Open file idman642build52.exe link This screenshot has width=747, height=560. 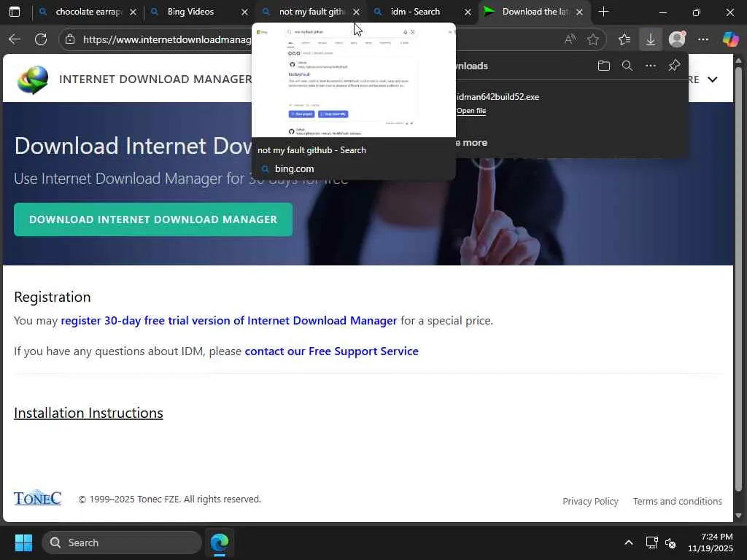(471, 111)
